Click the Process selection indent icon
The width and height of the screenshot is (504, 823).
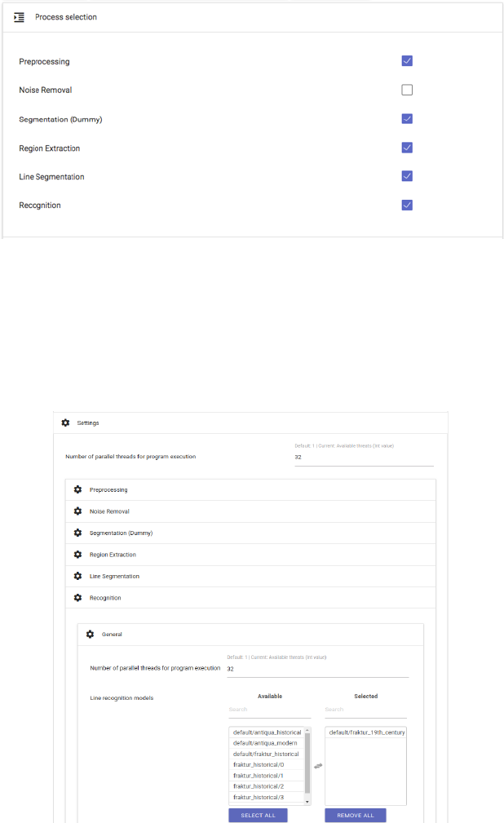coord(20,17)
